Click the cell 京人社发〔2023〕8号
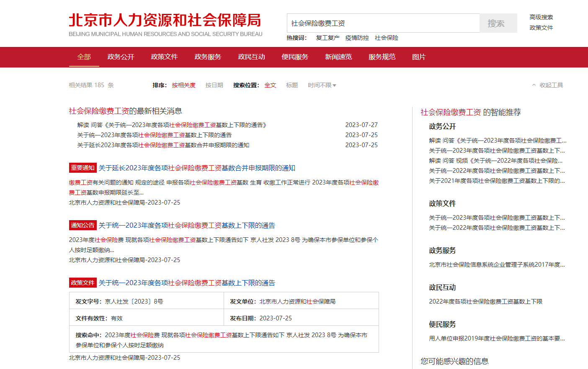The image size is (588, 369). click(x=134, y=301)
